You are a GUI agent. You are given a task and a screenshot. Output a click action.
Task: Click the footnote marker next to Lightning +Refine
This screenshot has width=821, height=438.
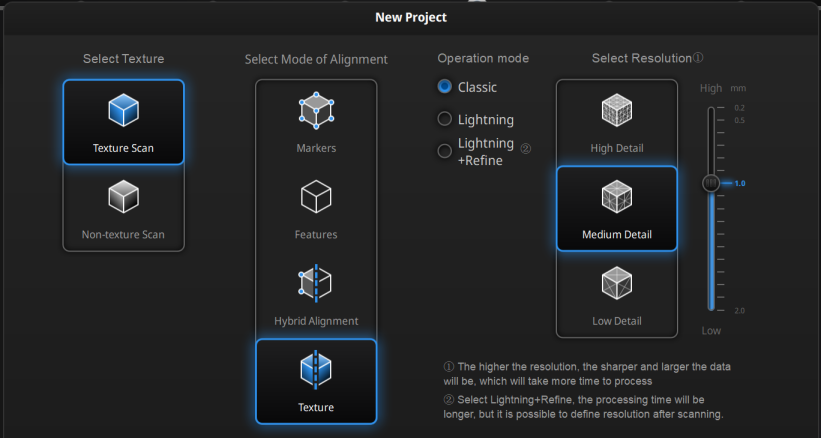tap(526, 149)
